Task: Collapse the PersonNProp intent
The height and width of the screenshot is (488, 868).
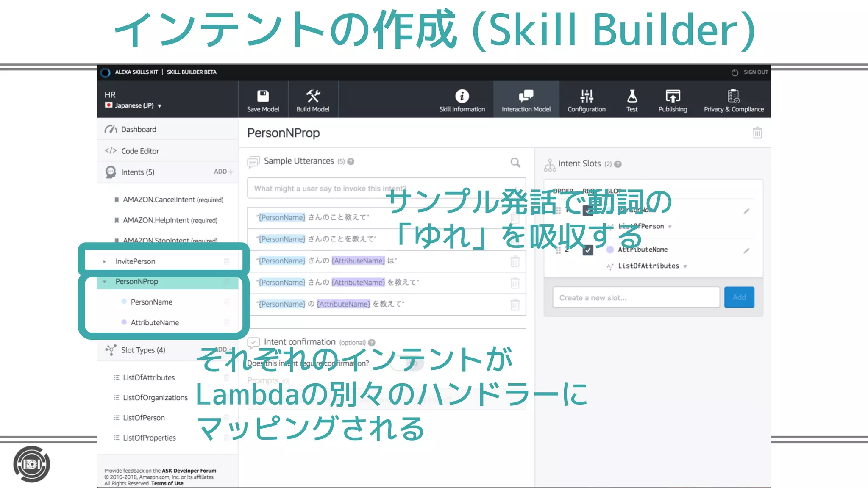Action: click(x=104, y=282)
